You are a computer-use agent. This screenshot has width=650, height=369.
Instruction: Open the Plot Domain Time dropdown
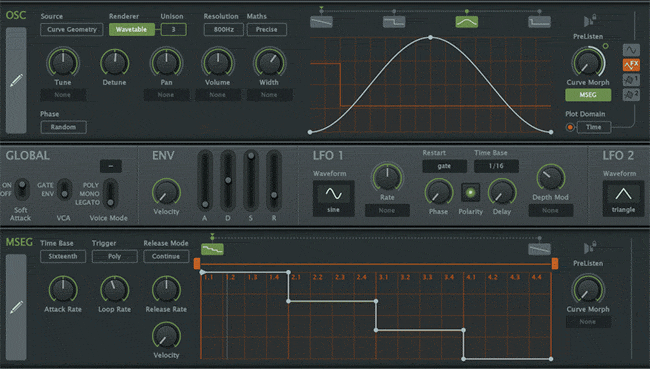(x=594, y=127)
